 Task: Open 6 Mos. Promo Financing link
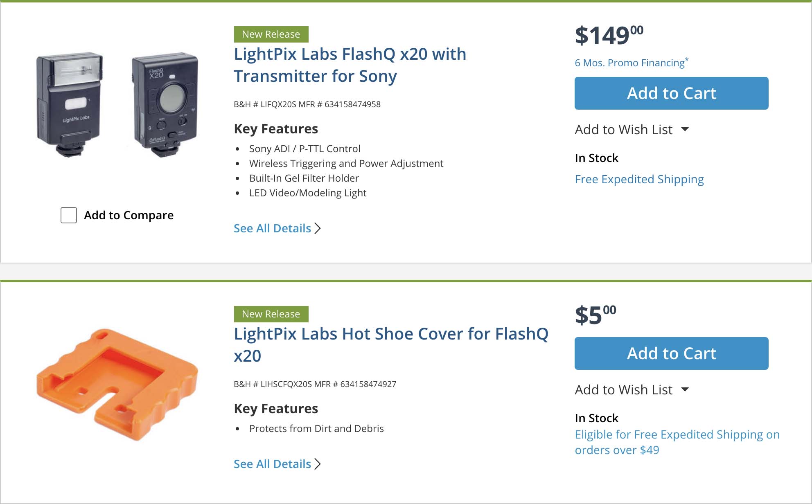629,63
